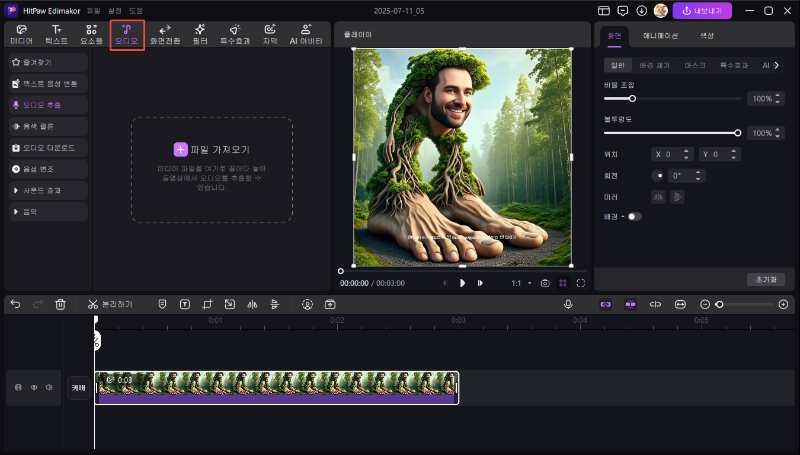Select the Mask subtab
The width and height of the screenshot is (800, 455).
pyautogui.click(x=695, y=65)
